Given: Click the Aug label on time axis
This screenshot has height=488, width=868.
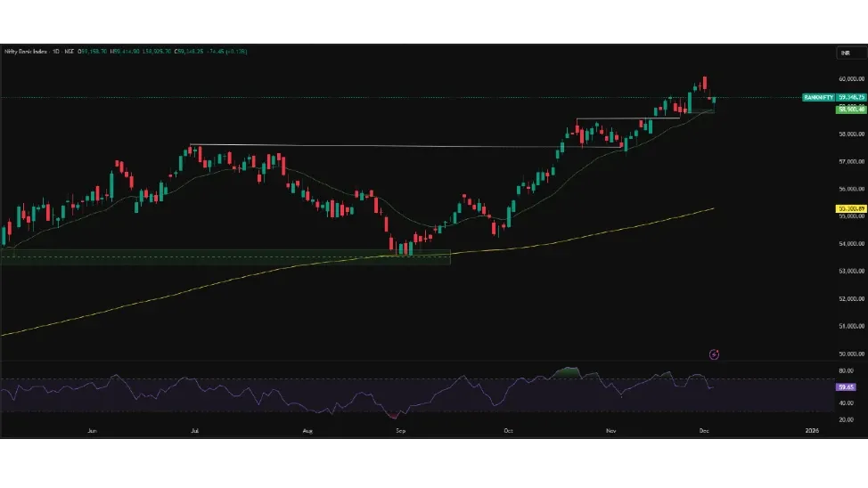Looking at the screenshot, I should [x=307, y=430].
